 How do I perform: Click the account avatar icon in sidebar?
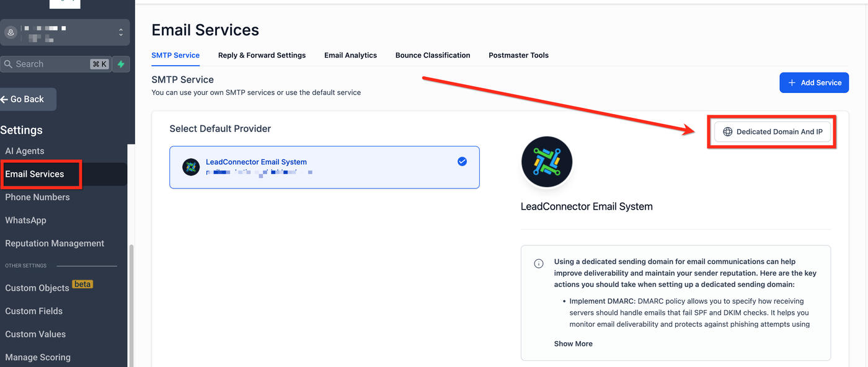coord(11,32)
